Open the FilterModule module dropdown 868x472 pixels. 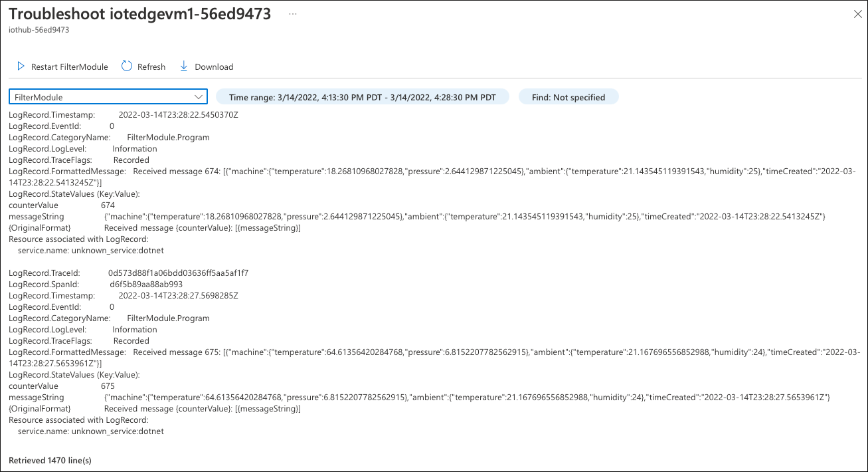click(x=100, y=97)
